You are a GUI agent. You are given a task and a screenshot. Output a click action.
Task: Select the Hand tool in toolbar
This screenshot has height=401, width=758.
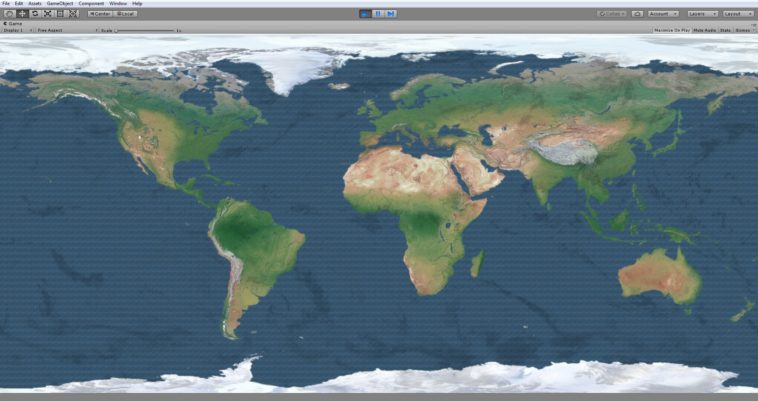9,14
